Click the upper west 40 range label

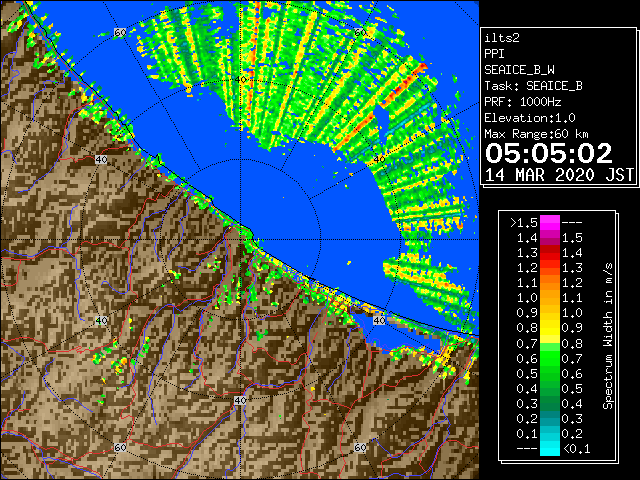click(101, 159)
